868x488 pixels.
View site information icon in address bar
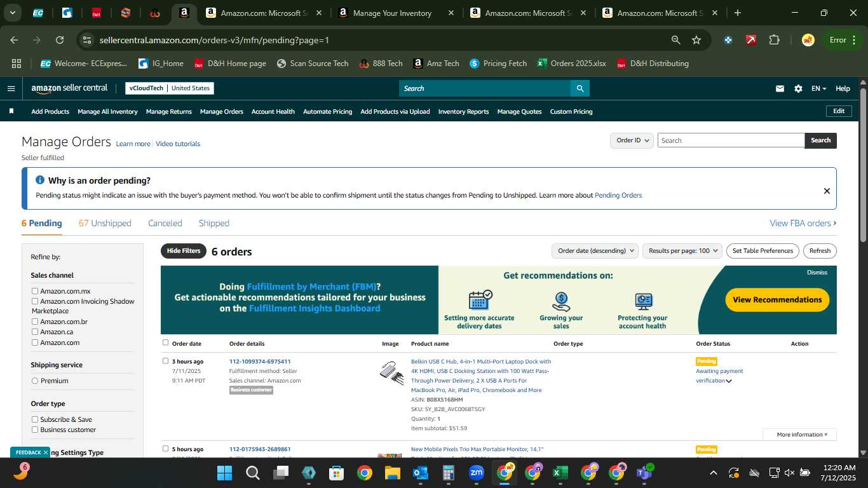(x=87, y=40)
